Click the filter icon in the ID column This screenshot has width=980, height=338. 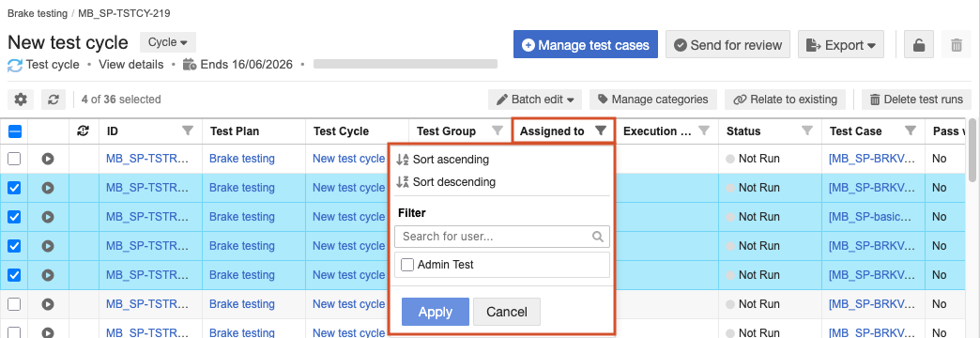point(188,131)
